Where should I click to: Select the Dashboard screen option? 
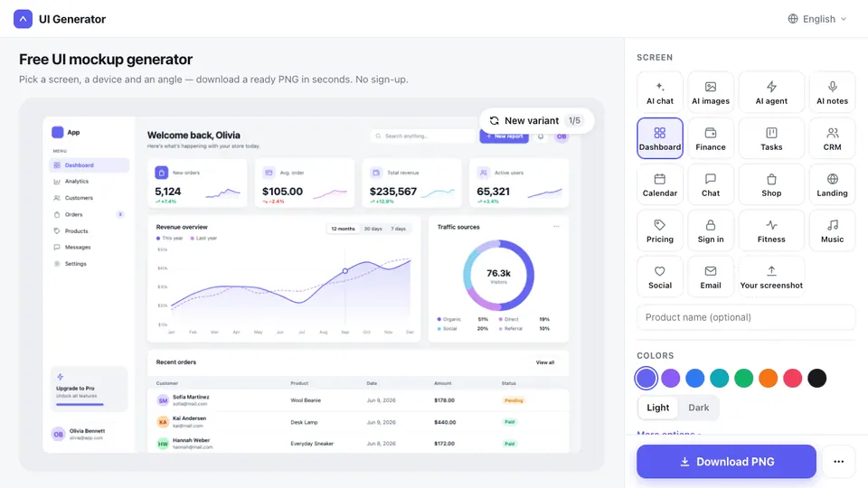(x=660, y=138)
